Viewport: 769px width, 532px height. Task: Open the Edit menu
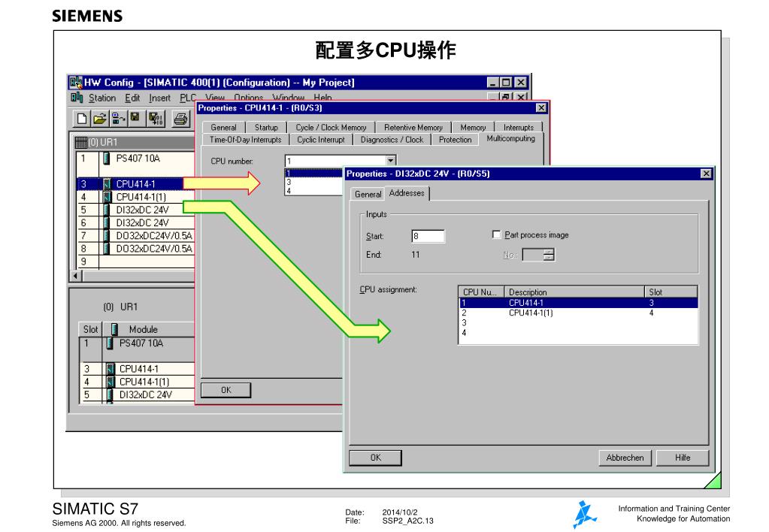pyautogui.click(x=132, y=98)
